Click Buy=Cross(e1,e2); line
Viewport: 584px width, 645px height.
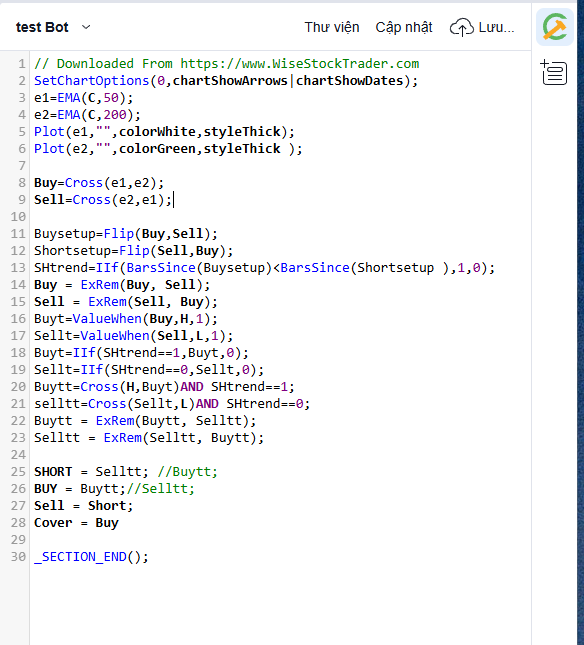99,183
